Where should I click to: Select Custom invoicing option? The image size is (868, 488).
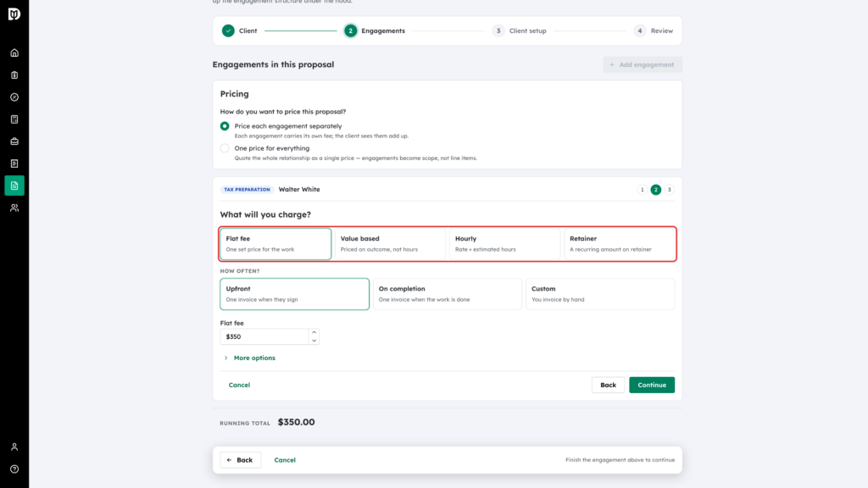click(600, 294)
